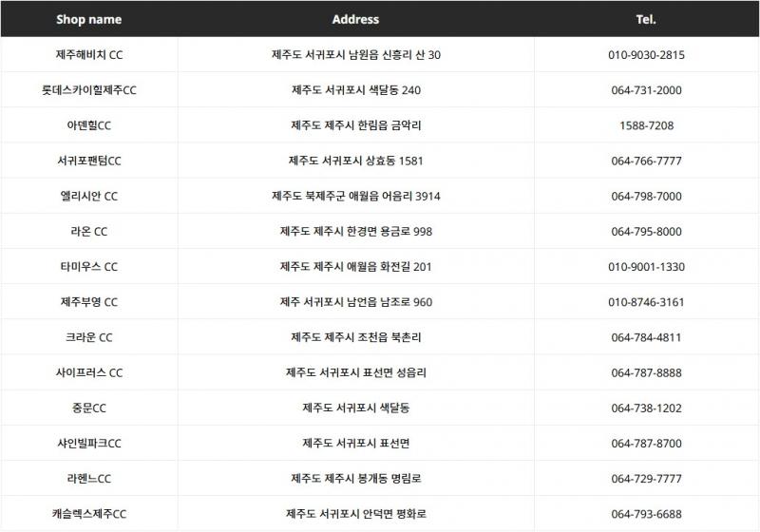Click the 사이프러스 CC shop name

tap(89, 373)
